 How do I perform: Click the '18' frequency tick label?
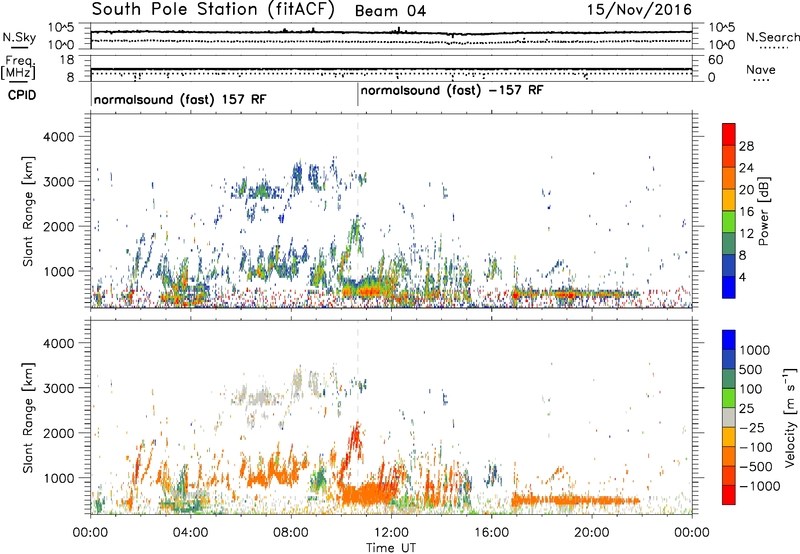(x=67, y=60)
